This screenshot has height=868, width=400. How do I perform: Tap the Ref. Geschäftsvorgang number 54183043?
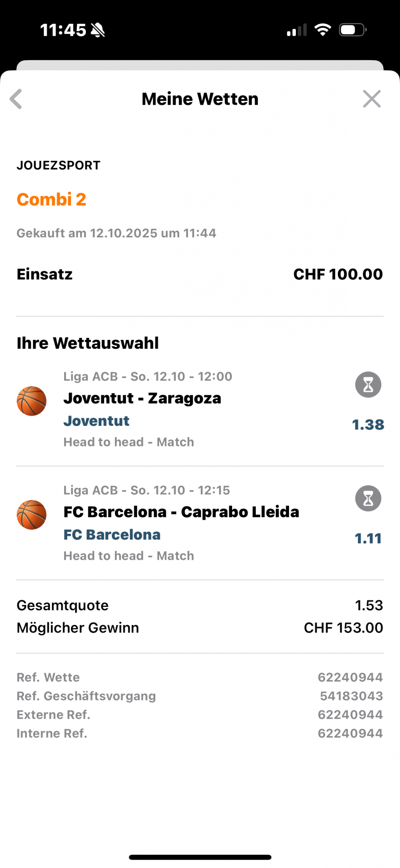coord(351,696)
